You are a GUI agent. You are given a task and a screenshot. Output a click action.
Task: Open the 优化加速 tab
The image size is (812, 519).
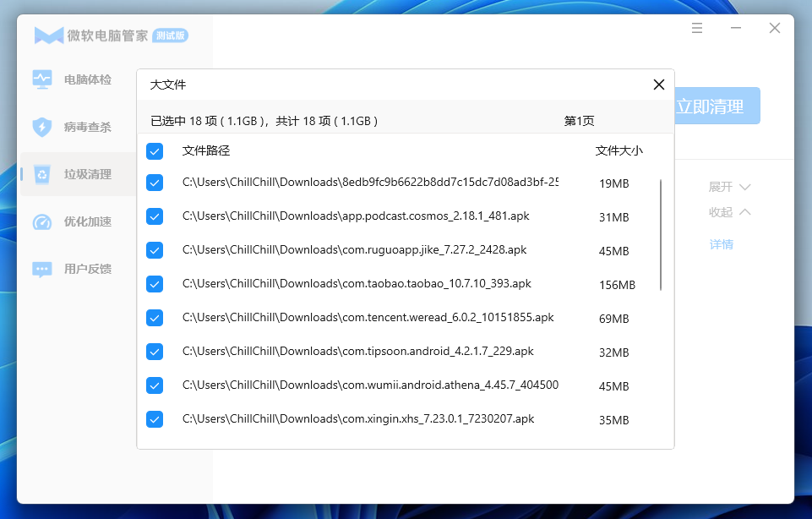[x=79, y=221]
